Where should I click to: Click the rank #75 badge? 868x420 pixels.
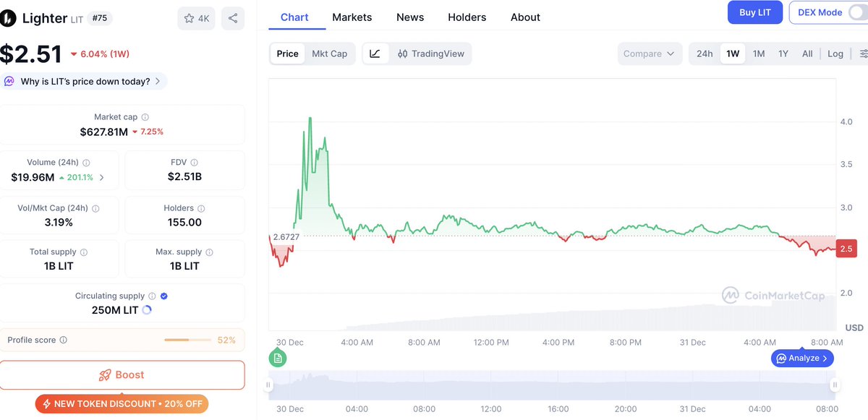(x=101, y=19)
